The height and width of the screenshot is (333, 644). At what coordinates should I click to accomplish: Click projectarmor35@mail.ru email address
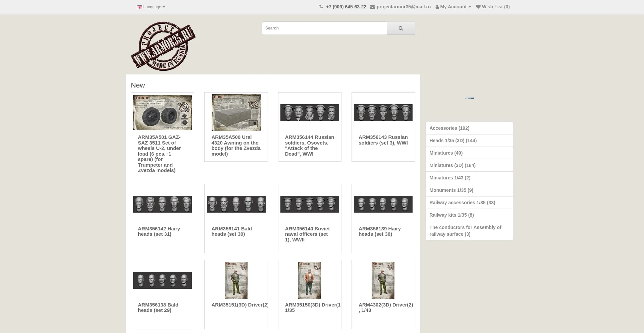tap(404, 7)
